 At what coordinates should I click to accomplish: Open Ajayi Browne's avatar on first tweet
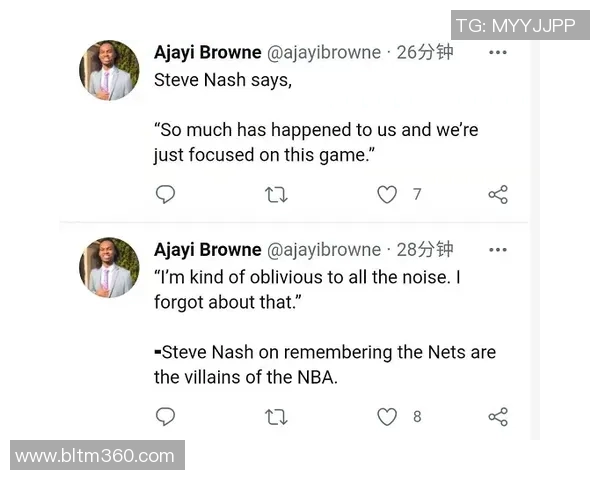[x=109, y=70]
